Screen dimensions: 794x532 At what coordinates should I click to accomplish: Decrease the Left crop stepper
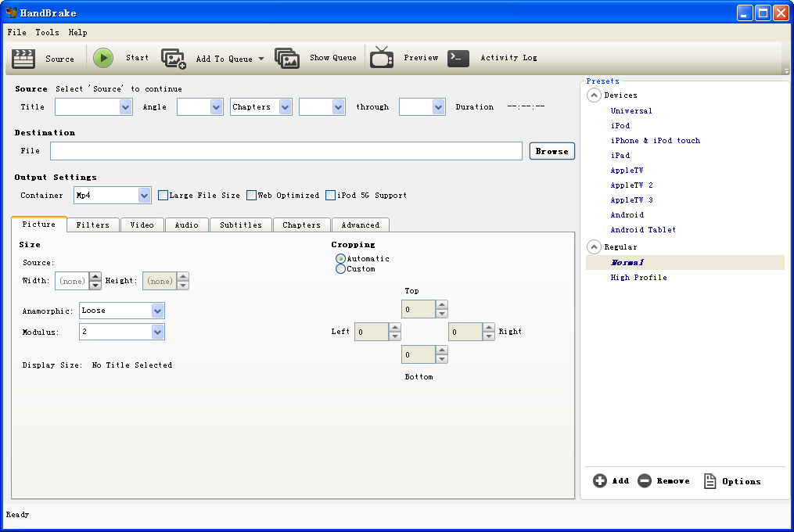coord(395,336)
